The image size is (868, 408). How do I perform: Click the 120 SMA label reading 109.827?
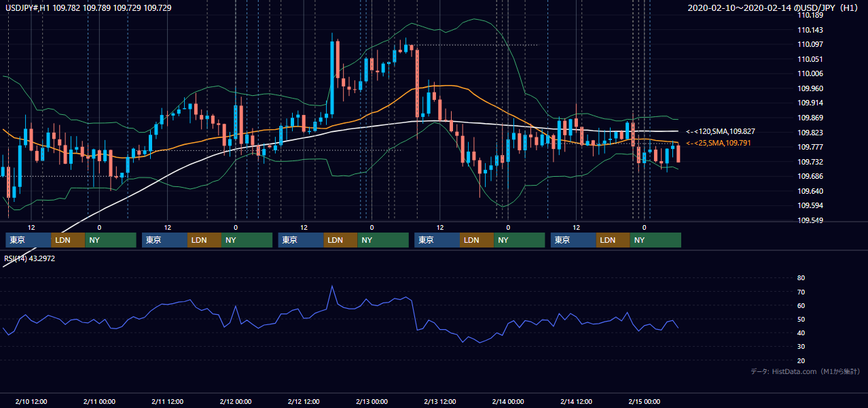(721, 131)
